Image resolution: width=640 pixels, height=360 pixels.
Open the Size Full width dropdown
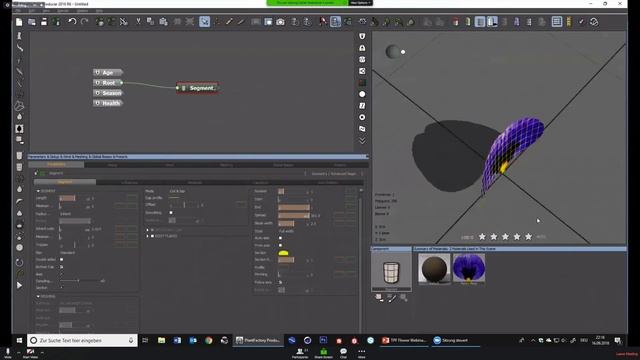point(286,231)
